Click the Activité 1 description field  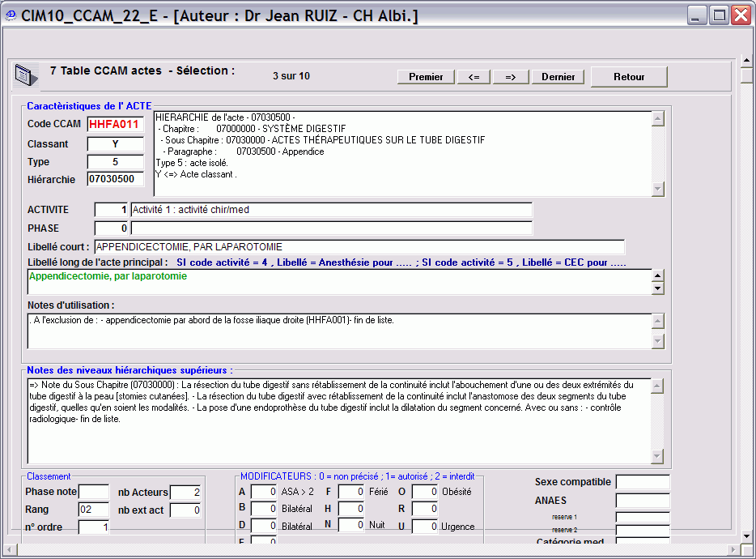pos(332,210)
